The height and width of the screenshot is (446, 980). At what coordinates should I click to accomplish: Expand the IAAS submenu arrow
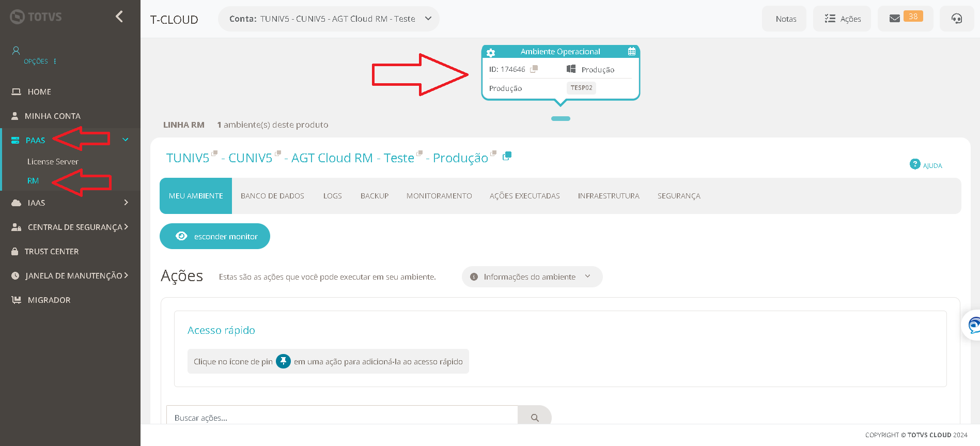click(x=126, y=203)
